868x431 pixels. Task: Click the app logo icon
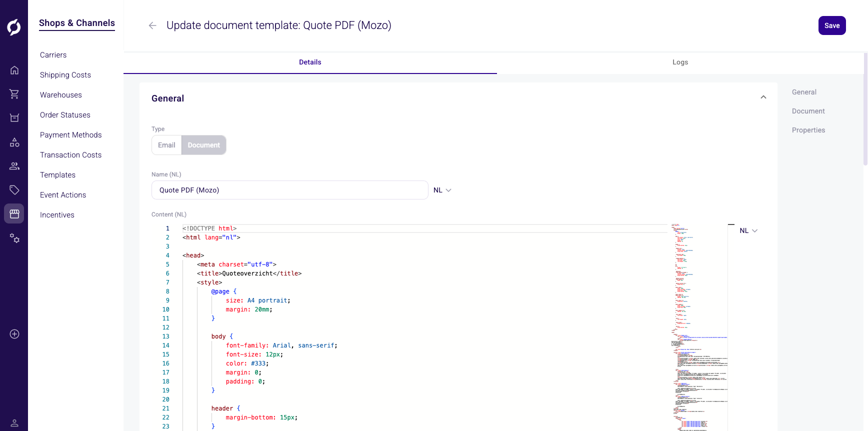pyautogui.click(x=14, y=27)
